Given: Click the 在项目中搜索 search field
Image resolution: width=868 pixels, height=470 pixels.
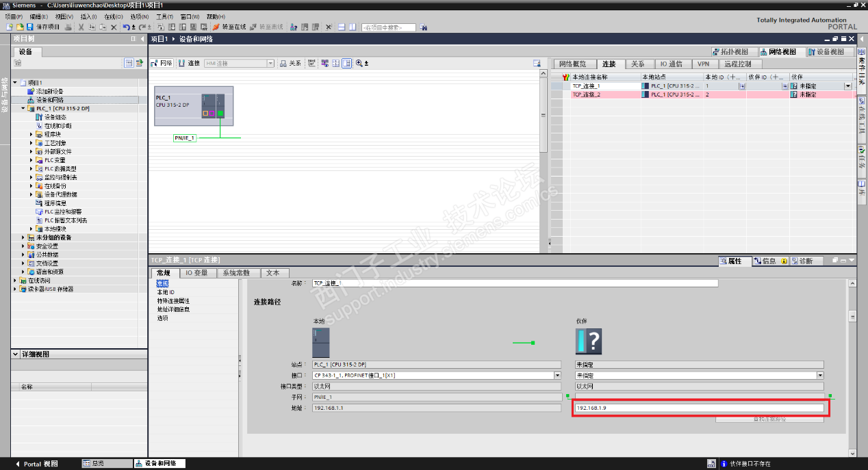Looking at the screenshot, I should [x=388, y=27].
